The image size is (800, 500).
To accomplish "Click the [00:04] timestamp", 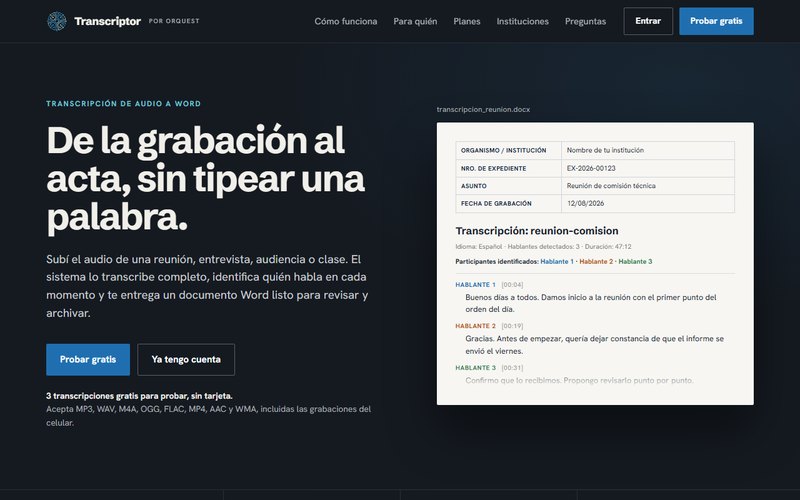I will pyautogui.click(x=512, y=285).
